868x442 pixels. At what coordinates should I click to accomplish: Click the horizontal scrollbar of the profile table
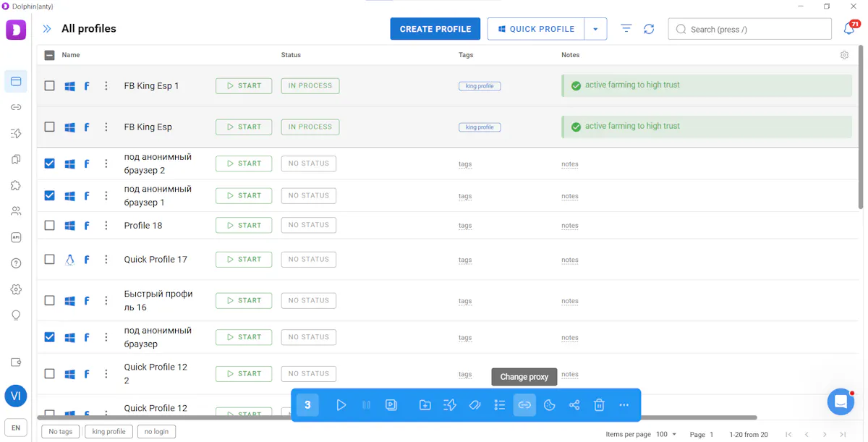coord(397,417)
